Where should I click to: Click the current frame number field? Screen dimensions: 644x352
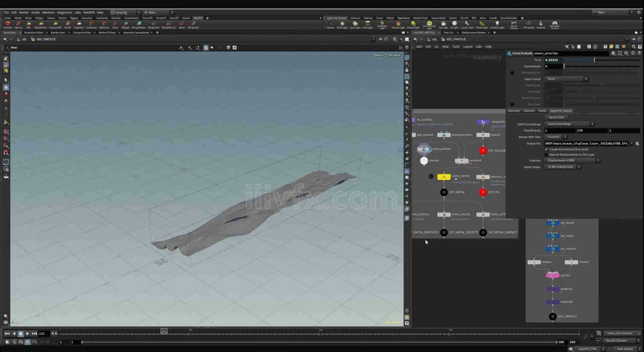coord(44,333)
